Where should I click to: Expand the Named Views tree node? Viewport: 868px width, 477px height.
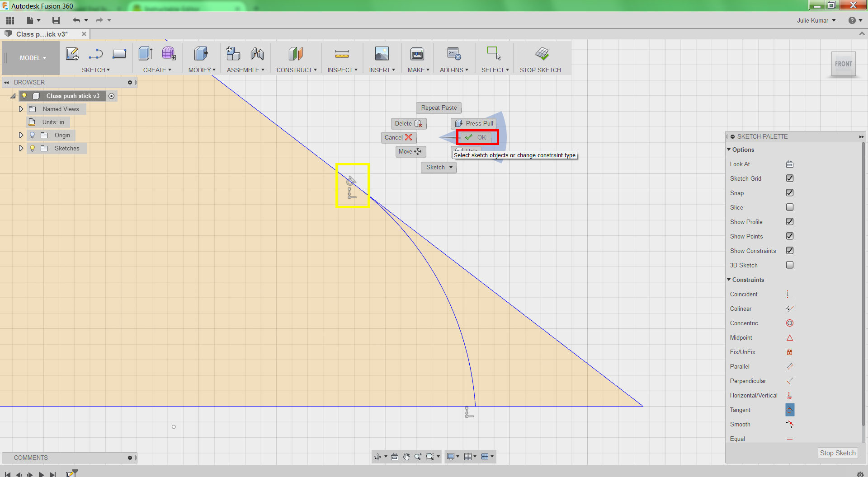(x=21, y=109)
